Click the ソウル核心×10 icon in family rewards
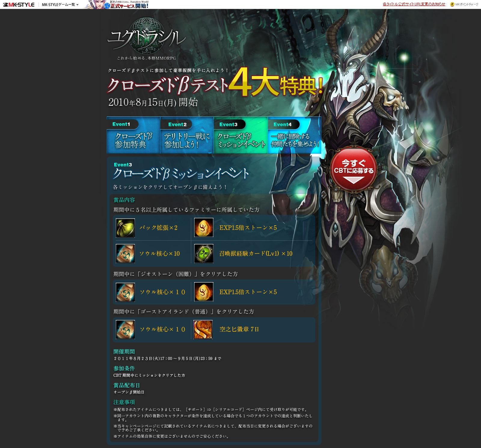 point(125,254)
